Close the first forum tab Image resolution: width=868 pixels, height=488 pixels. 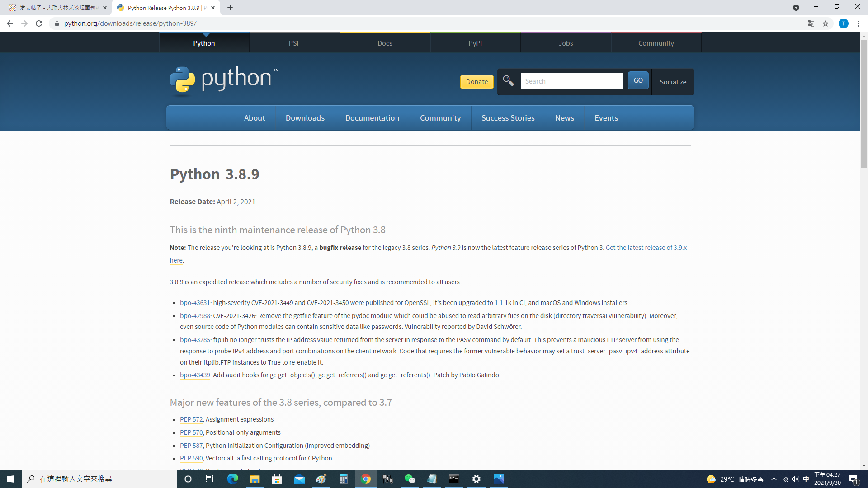tap(105, 8)
